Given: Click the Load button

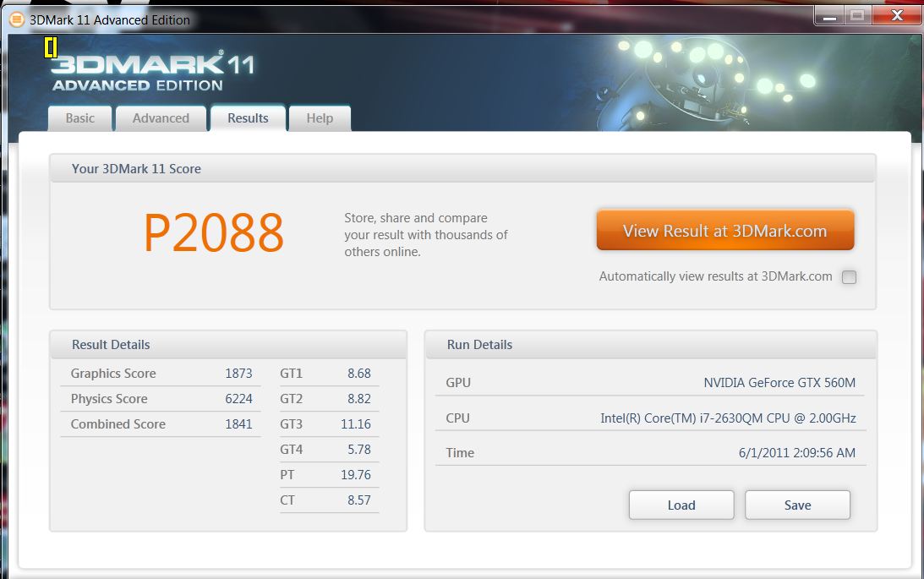Looking at the screenshot, I should tap(681, 505).
